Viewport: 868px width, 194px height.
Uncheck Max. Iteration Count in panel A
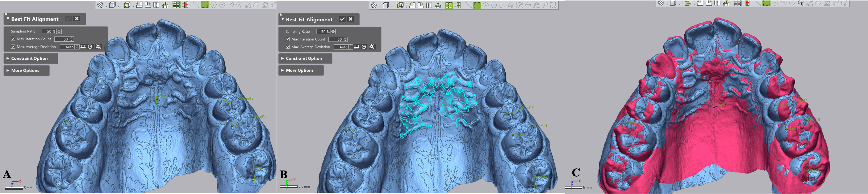tap(13, 39)
